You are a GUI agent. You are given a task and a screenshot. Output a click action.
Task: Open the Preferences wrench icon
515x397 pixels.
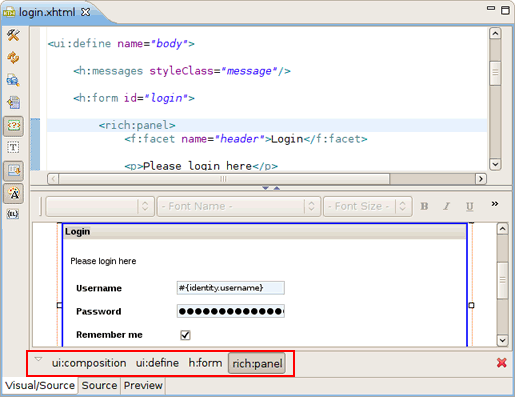pos(13,35)
